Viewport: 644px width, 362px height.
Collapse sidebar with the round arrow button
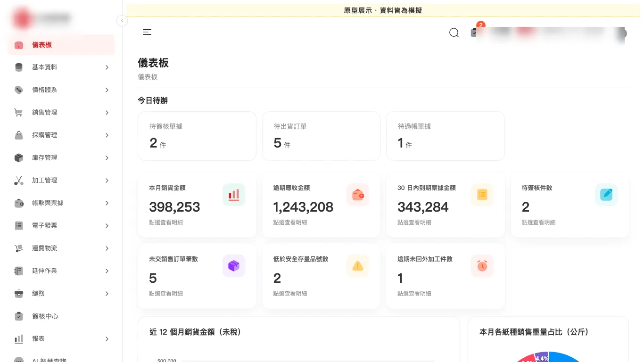point(122,21)
